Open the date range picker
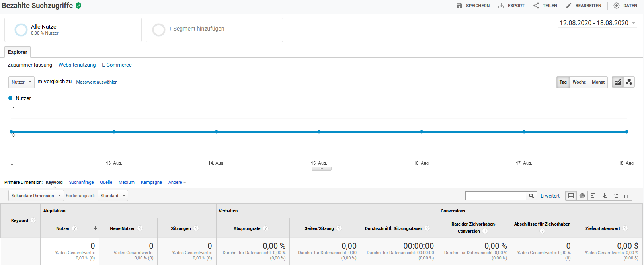Viewport: 644px width, 265px height. (x=597, y=23)
